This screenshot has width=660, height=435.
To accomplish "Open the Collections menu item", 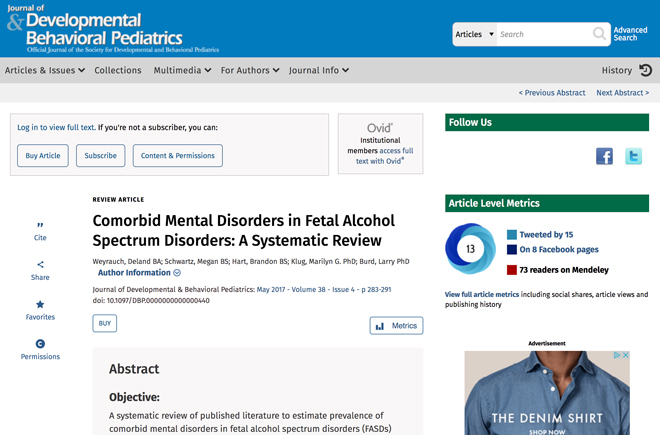I will coord(118,70).
